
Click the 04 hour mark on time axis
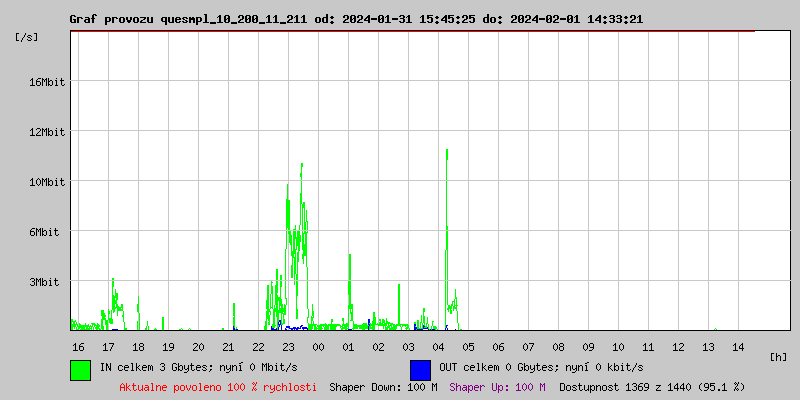[x=438, y=347]
